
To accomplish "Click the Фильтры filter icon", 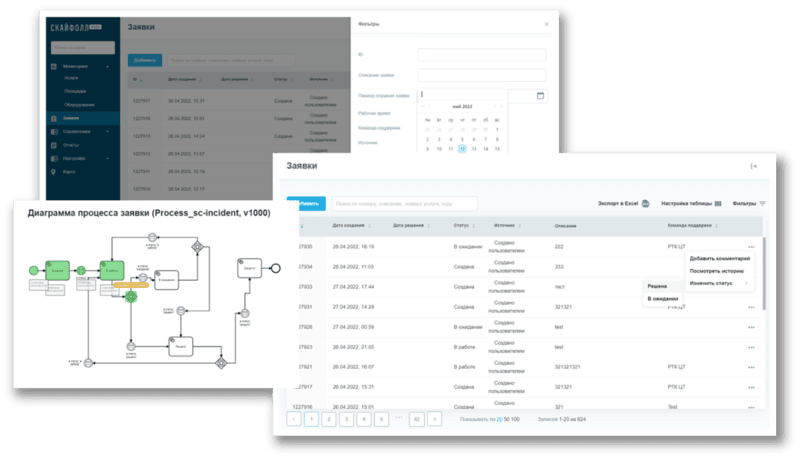I will (x=762, y=203).
